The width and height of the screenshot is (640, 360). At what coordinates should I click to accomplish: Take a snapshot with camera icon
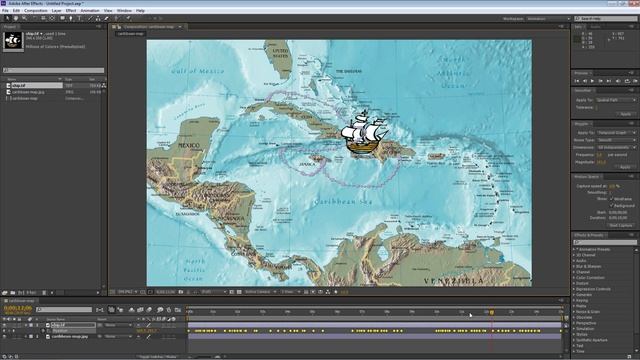point(181,292)
